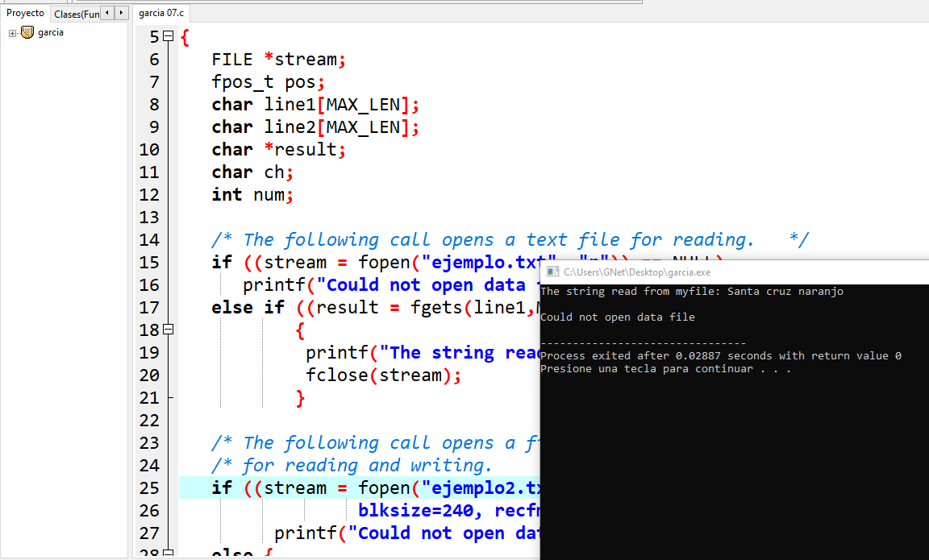Click line number 25 in the gutter
This screenshot has width=929, height=560.
(x=149, y=487)
